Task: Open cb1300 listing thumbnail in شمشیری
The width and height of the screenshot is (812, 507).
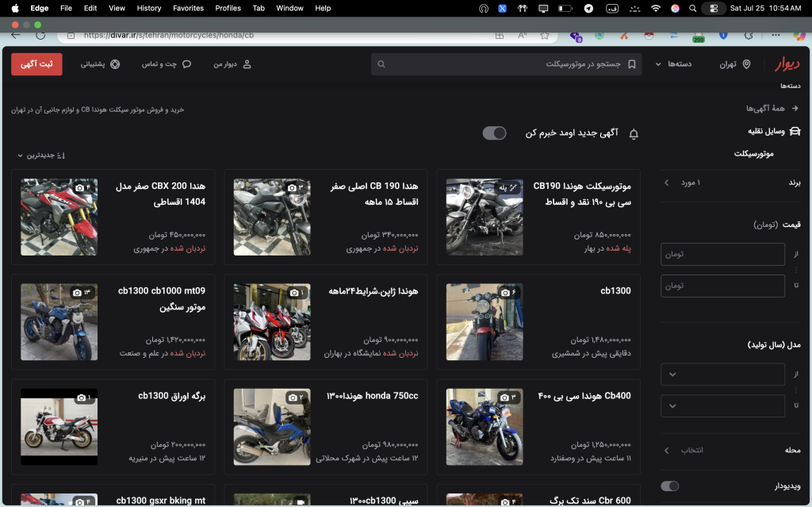Action: (x=485, y=322)
